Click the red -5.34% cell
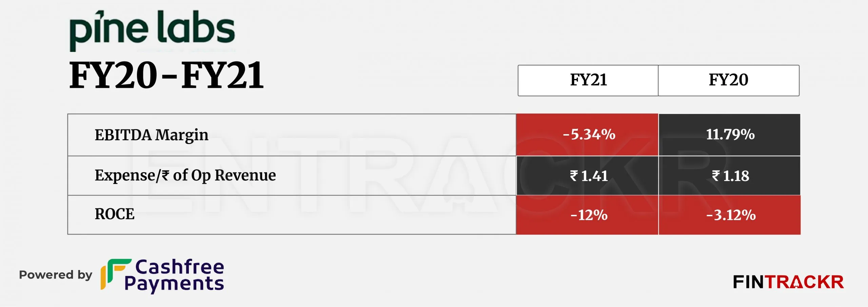 [x=587, y=135]
